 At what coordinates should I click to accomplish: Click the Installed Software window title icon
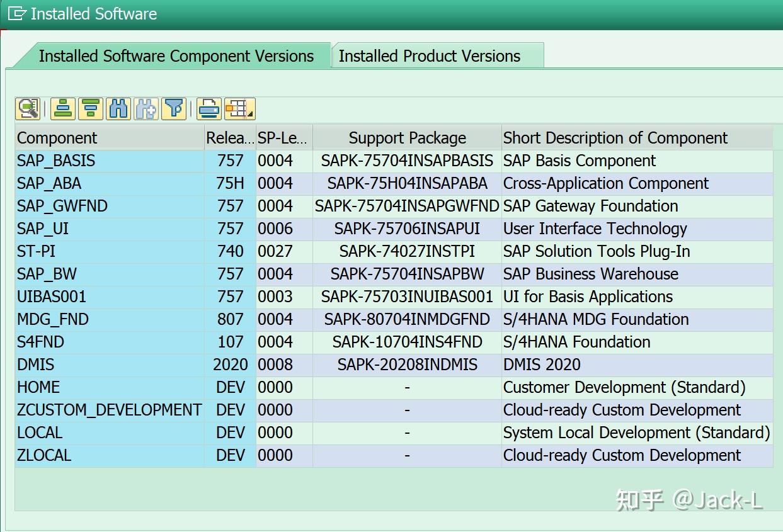[17, 13]
